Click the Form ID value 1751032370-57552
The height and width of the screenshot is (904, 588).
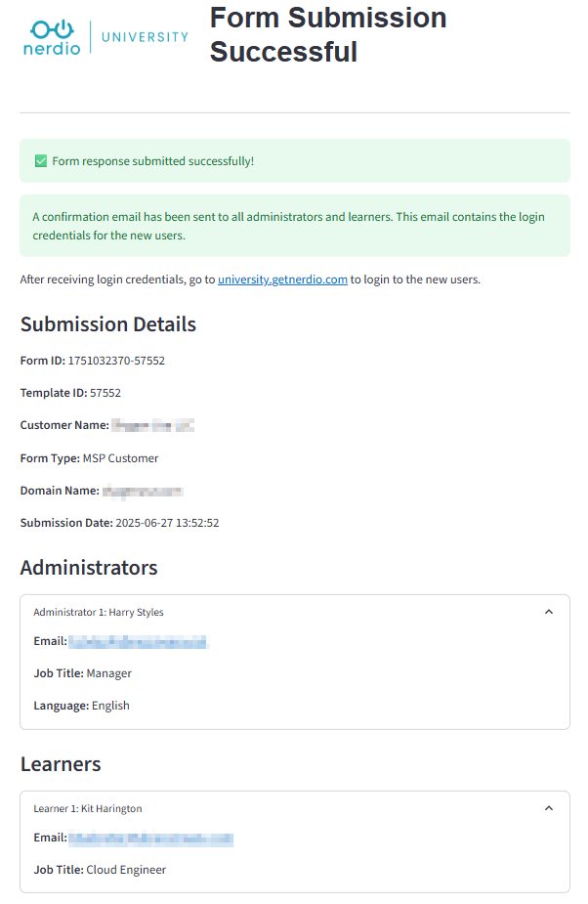click(x=116, y=361)
